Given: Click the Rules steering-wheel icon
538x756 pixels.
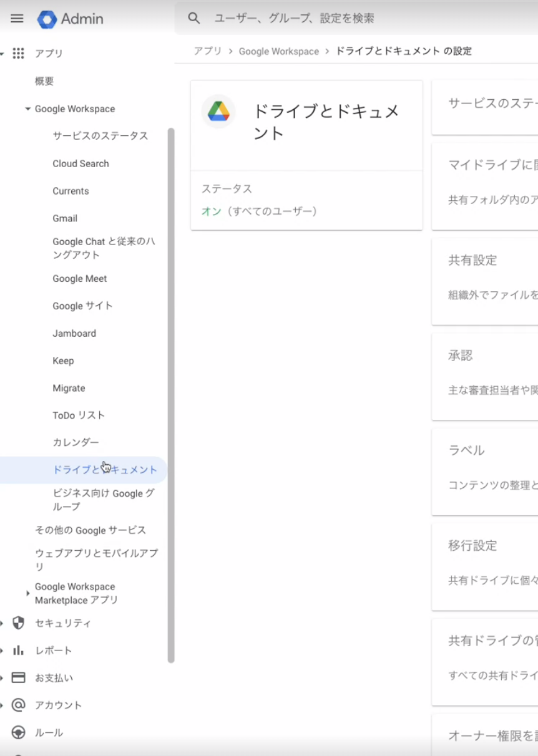Looking at the screenshot, I should point(19,733).
